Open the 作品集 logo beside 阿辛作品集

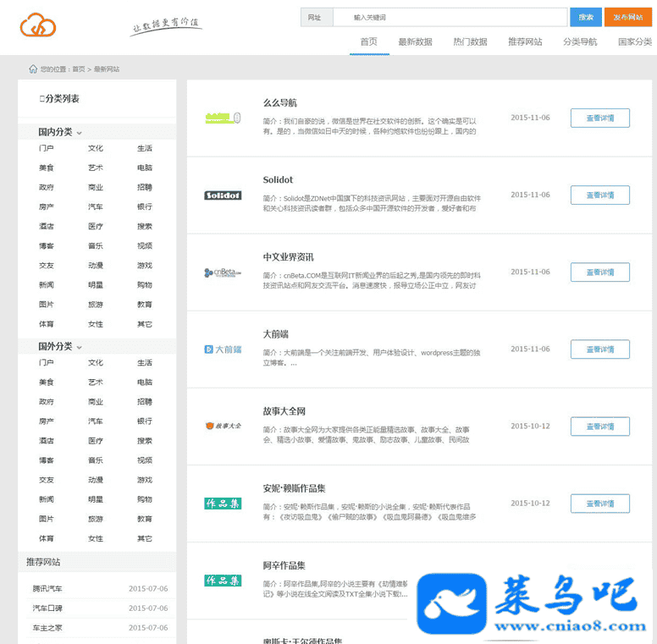[x=223, y=581]
